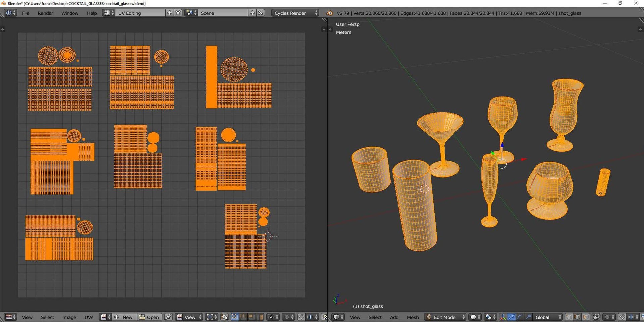Open the Cycles Render engine dropdown

pyautogui.click(x=295, y=13)
